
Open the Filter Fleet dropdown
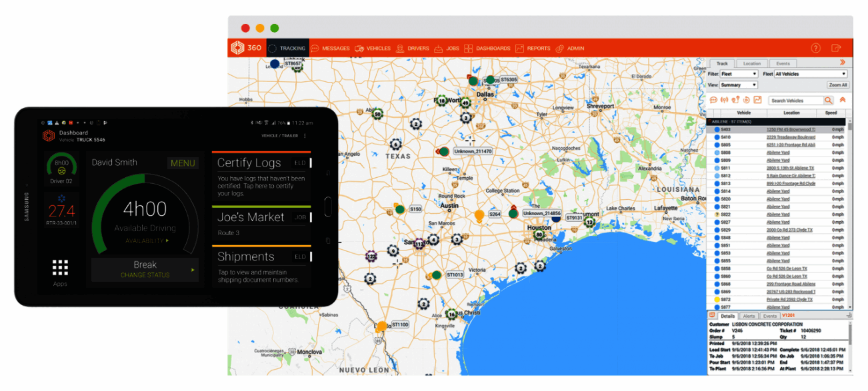tap(739, 74)
